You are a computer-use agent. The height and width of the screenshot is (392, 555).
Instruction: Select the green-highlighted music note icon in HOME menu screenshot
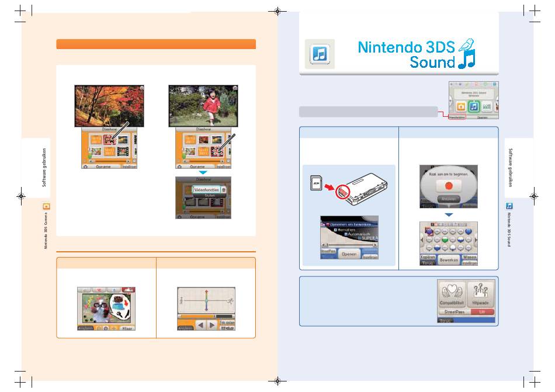pyautogui.click(x=474, y=106)
